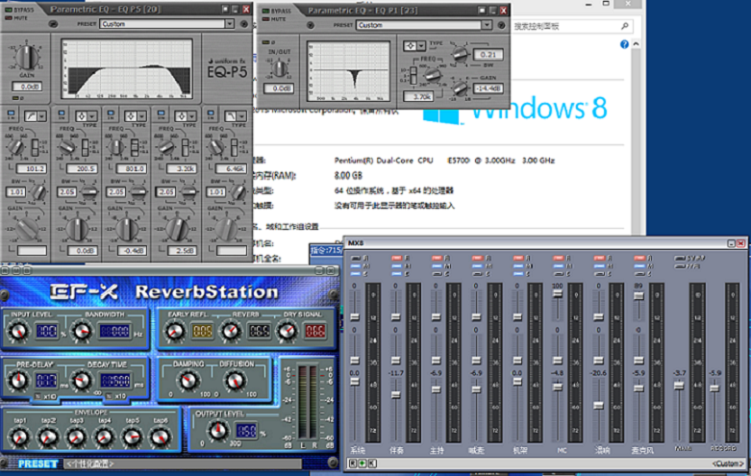Toggle the x10 checkbox under PRE-DELAY

(37, 397)
